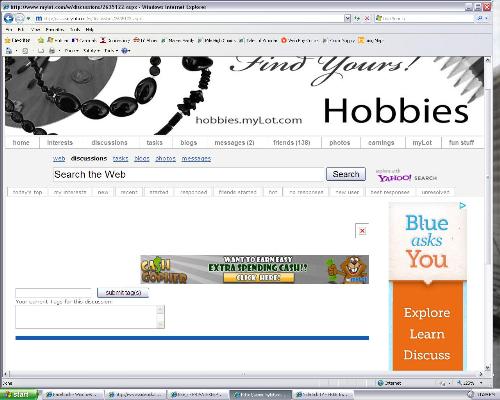Open the recent pages dropdown beside Forward
Screen dimensions: 500x400
[29, 19]
